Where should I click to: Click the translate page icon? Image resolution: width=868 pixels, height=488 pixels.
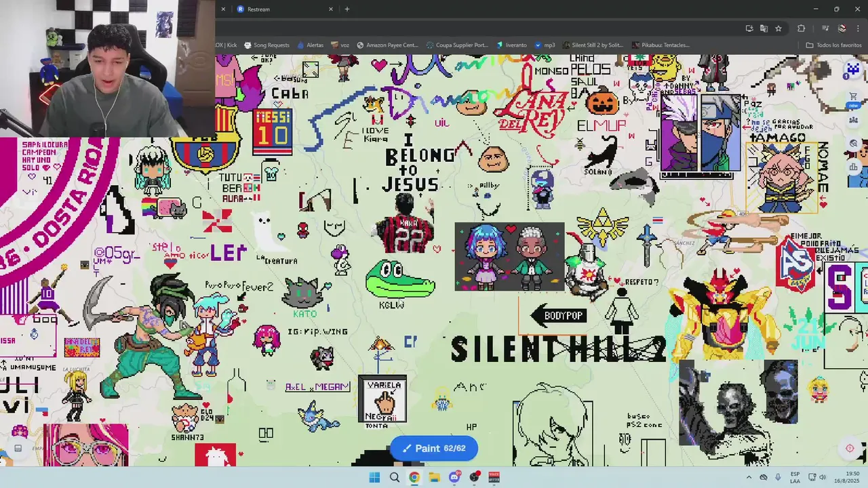pyautogui.click(x=764, y=28)
